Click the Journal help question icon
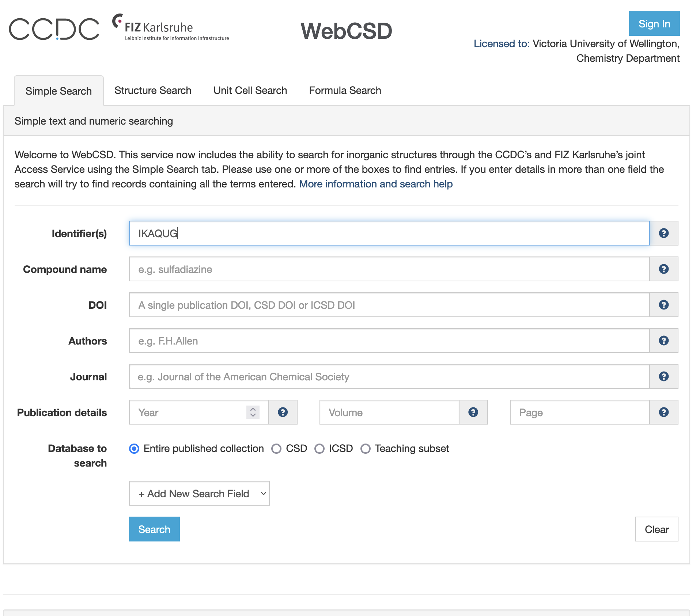696x616 pixels. point(663,376)
